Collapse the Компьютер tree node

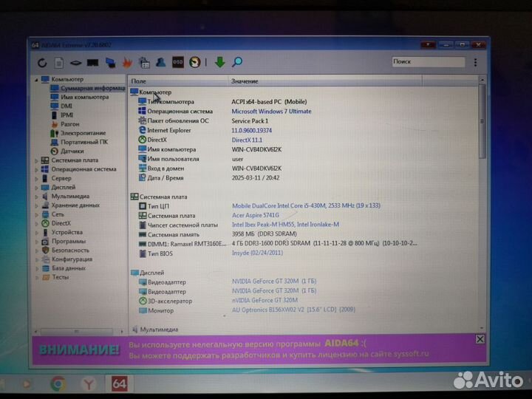37,79
